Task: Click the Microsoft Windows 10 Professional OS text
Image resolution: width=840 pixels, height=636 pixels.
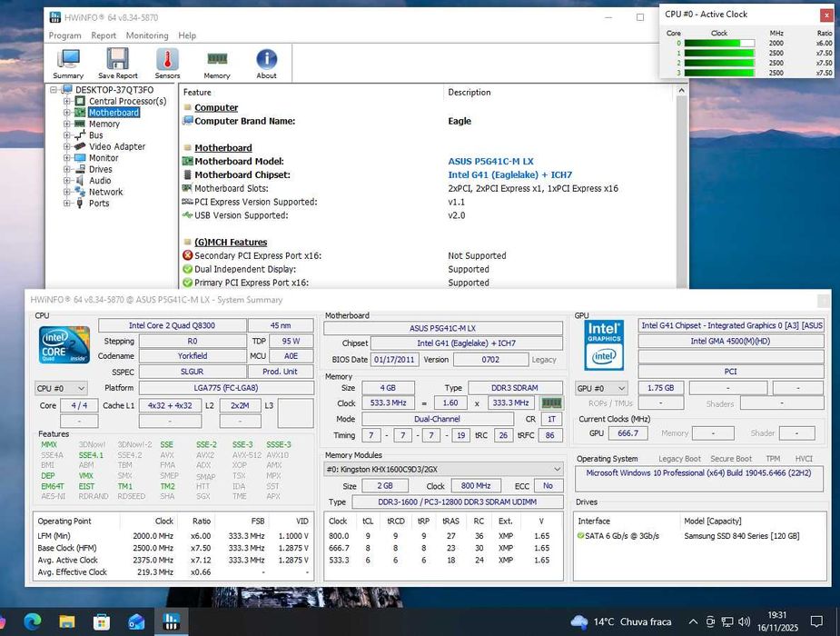Action: (x=698, y=473)
